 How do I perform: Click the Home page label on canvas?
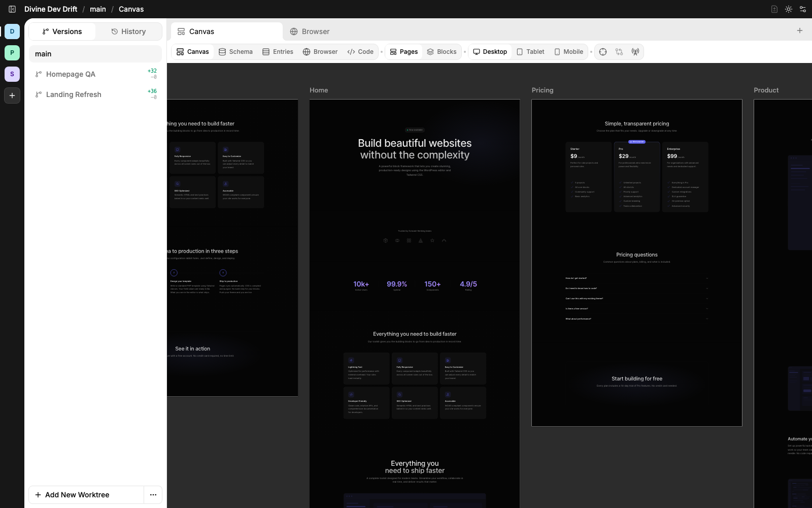pos(319,90)
